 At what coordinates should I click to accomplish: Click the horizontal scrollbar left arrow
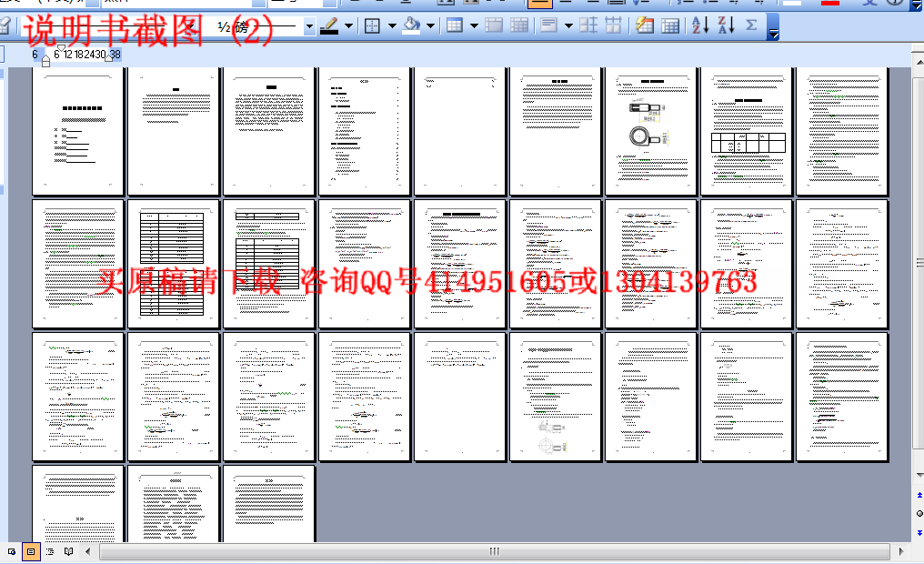(88, 551)
